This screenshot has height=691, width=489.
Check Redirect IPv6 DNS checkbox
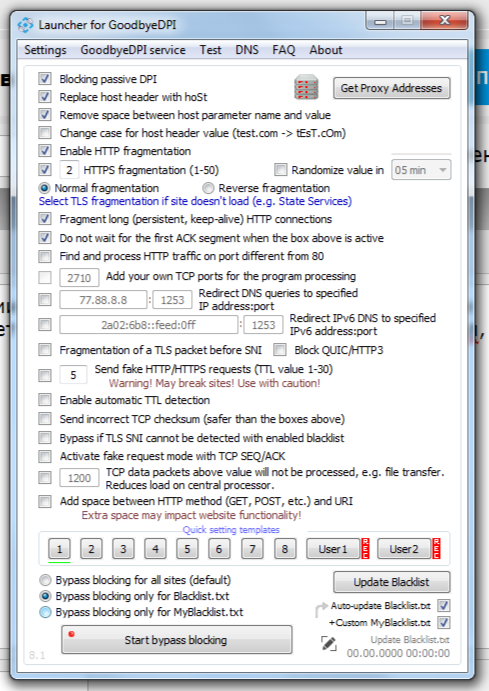click(x=44, y=325)
